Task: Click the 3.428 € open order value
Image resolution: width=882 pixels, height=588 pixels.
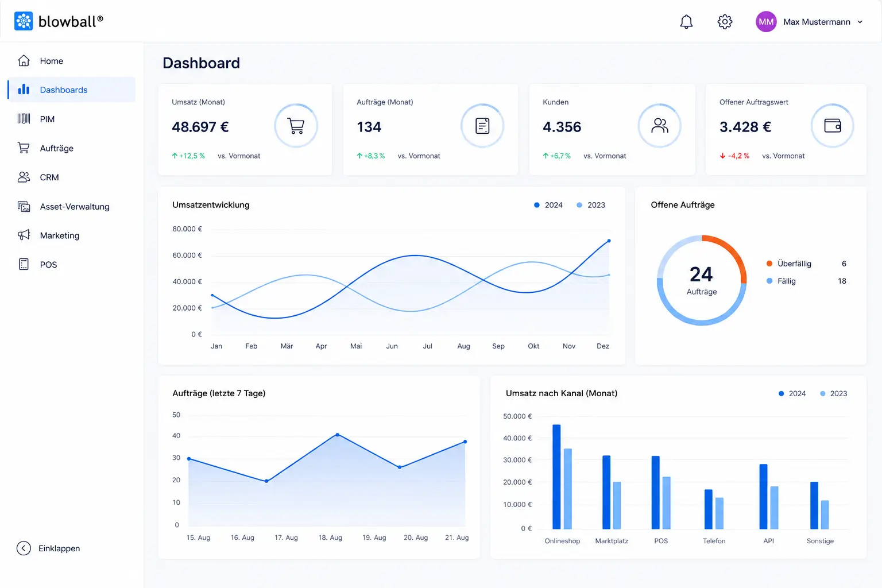Action: 745,127
